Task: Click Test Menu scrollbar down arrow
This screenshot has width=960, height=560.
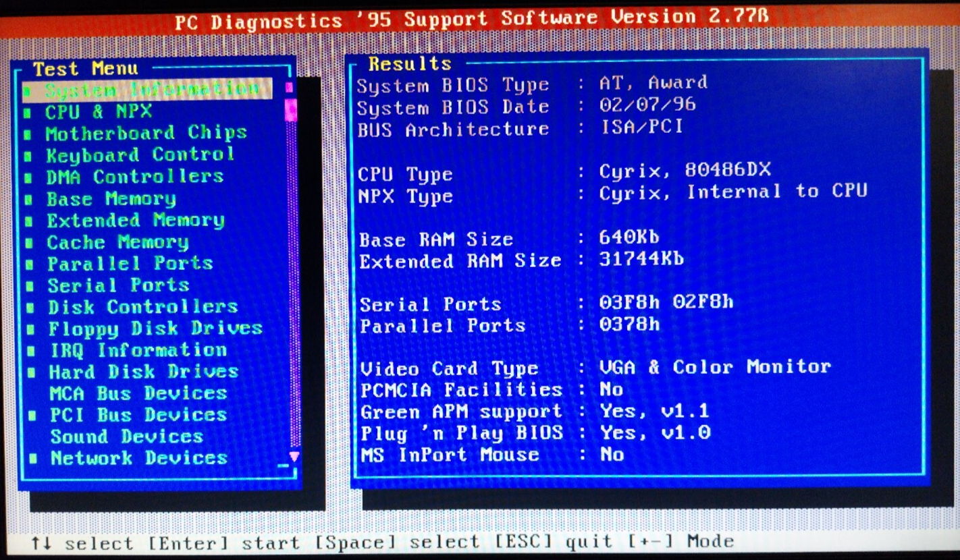Action: (294, 457)
